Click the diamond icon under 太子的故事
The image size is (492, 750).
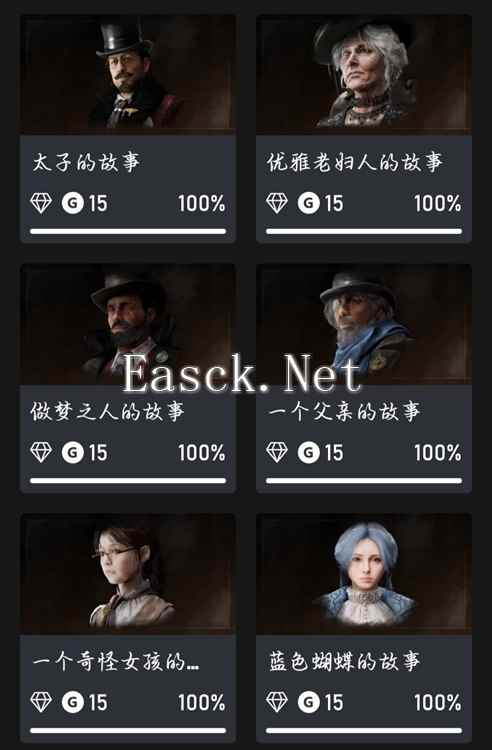(x=41, y=203)
